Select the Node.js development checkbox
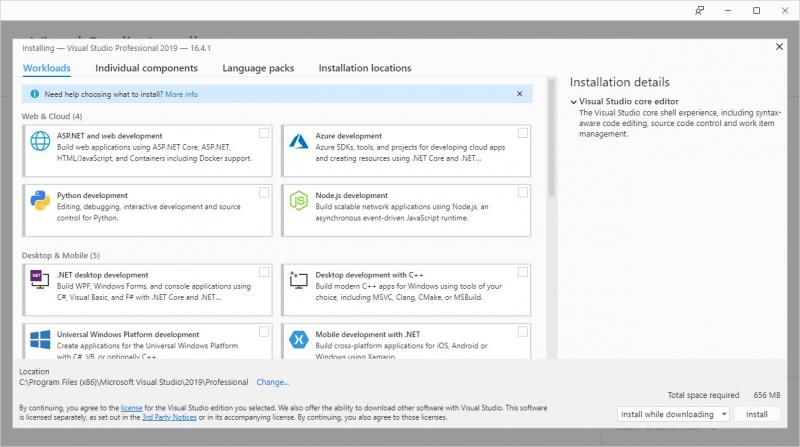The image size is (800, 447). [522, 192]
